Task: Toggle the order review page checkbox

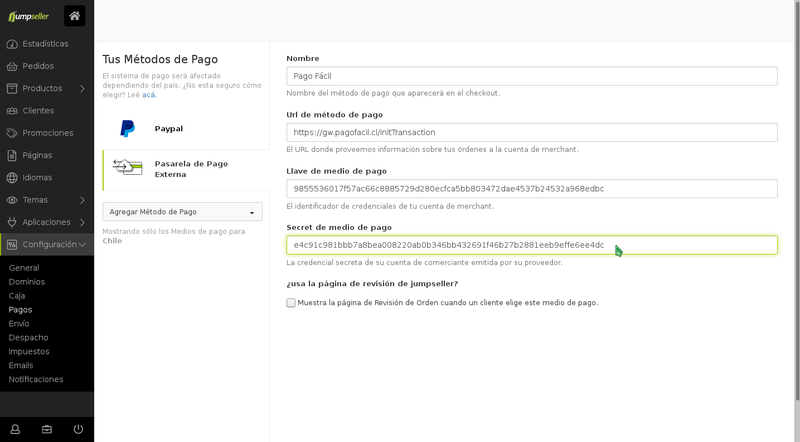Action: pyautogui.click(x=291, y=303)
